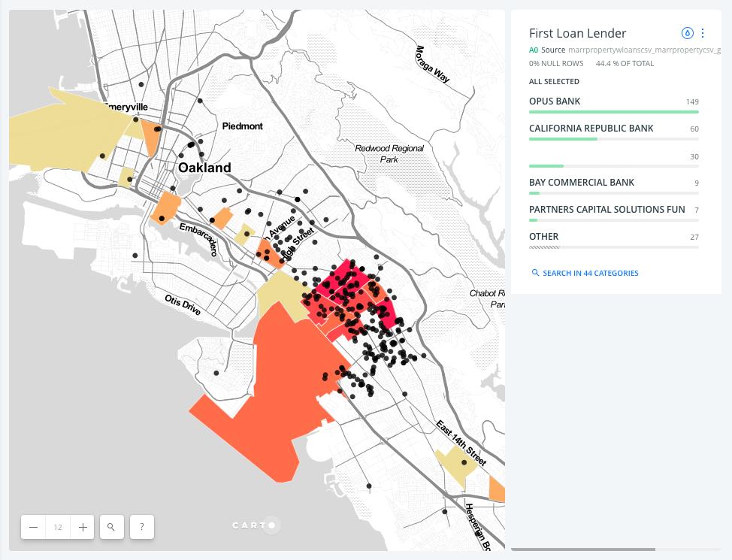
Task: Click the search magnifier beside category search
Action: 535,273
